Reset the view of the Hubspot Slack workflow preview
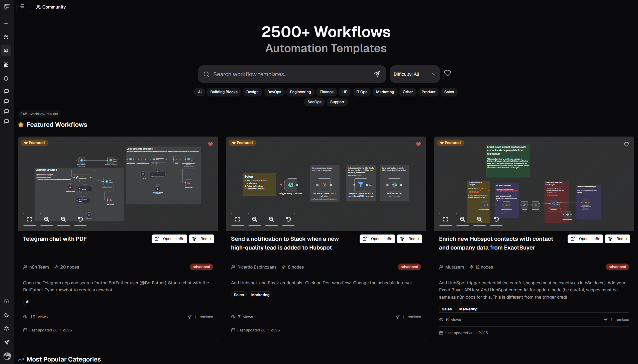Image resolution: width=638 pixels, height=364 pixels. tap(288, 219)
